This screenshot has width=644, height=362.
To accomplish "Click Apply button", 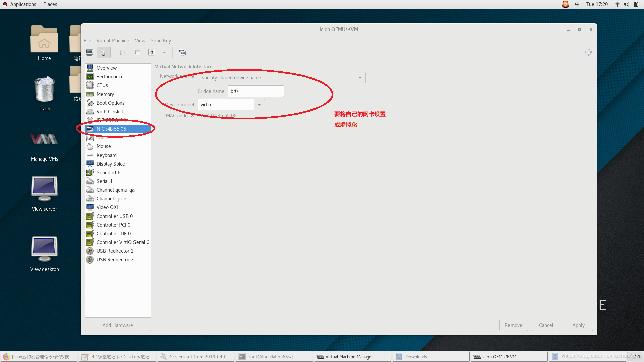I will pos(578,325).
